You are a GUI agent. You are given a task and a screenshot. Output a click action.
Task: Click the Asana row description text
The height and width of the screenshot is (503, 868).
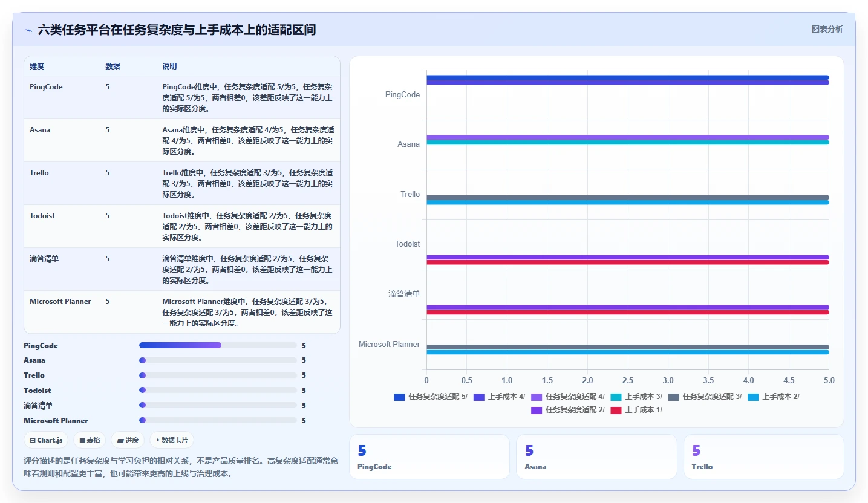(x=248, y=141)
